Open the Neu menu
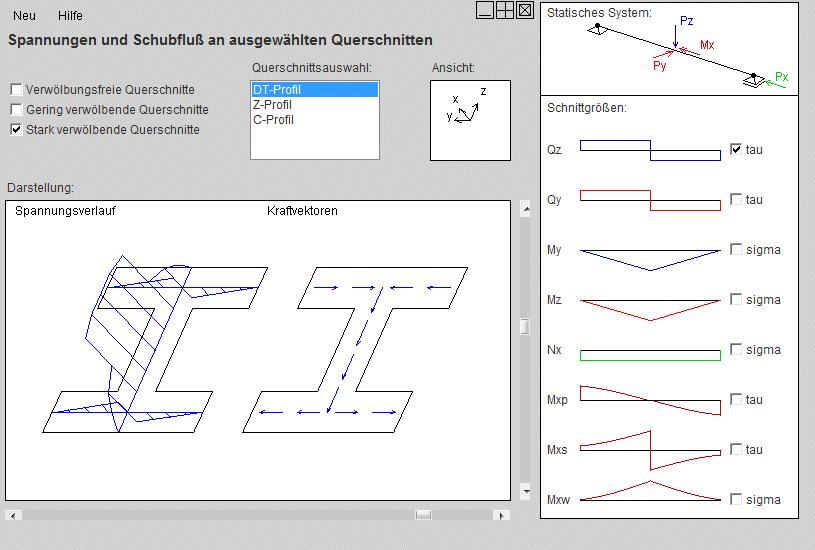 [25, 16]
